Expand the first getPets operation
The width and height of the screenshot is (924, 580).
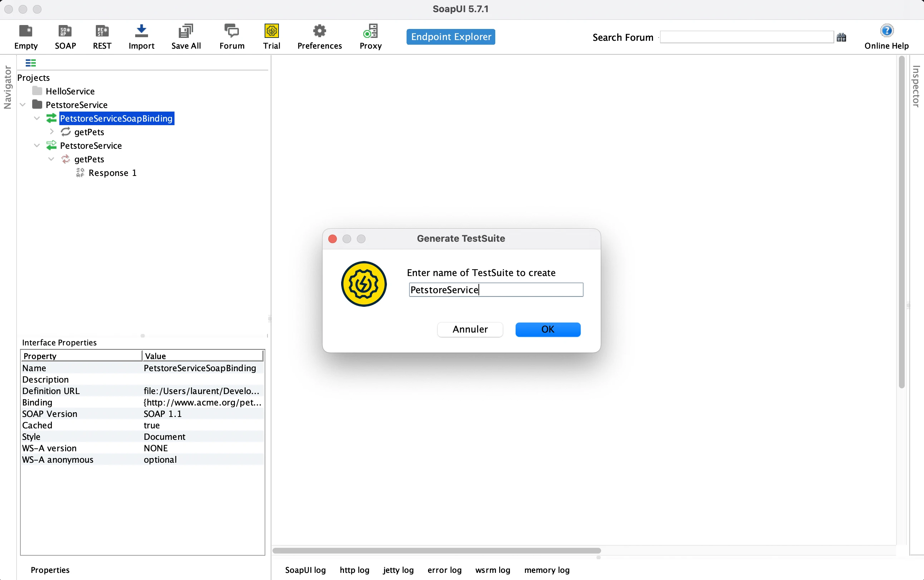51,132
